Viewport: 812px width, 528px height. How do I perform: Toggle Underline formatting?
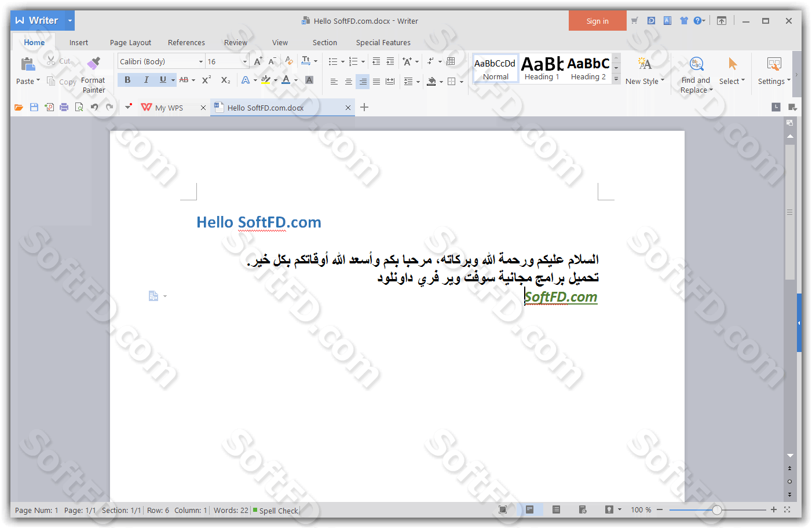[163, 80]
